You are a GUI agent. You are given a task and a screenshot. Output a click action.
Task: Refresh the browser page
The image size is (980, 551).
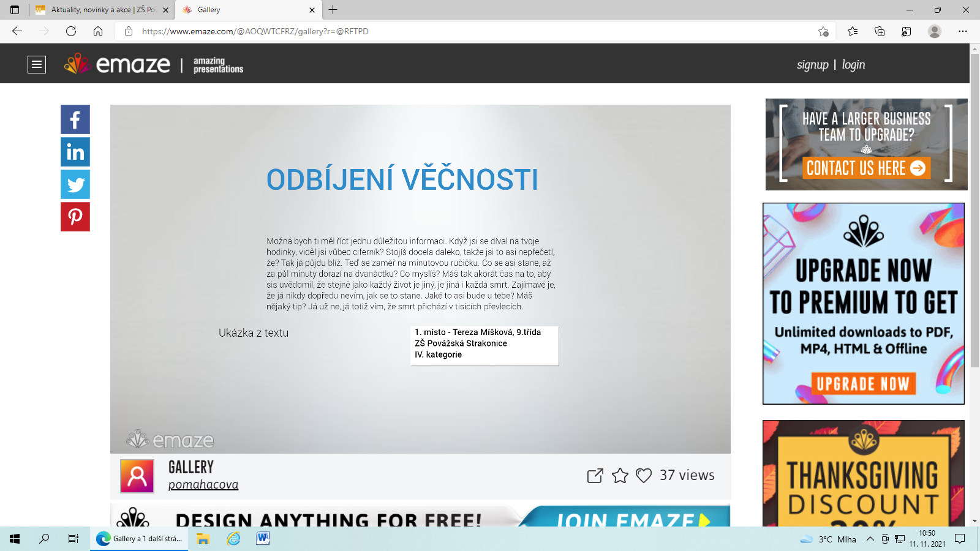click(71, 31)
